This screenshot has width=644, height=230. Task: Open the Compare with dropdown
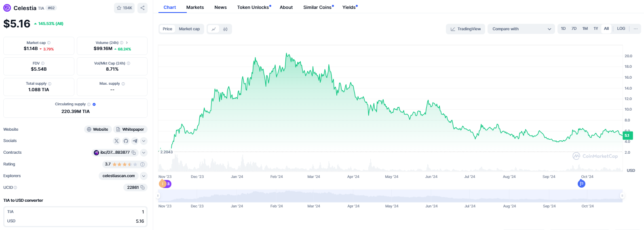tap(522, 29)
